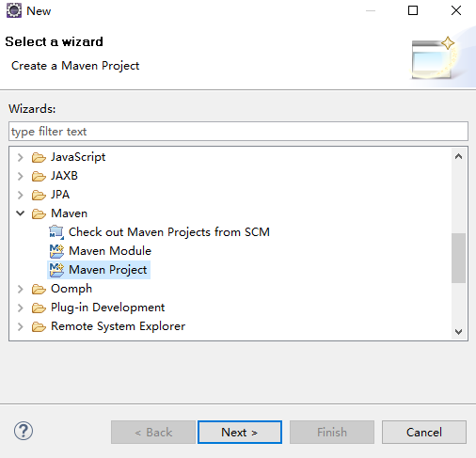
Task: Click the scroll down arrow in the list
Action: pyautogui.click(x=458, y=332)
